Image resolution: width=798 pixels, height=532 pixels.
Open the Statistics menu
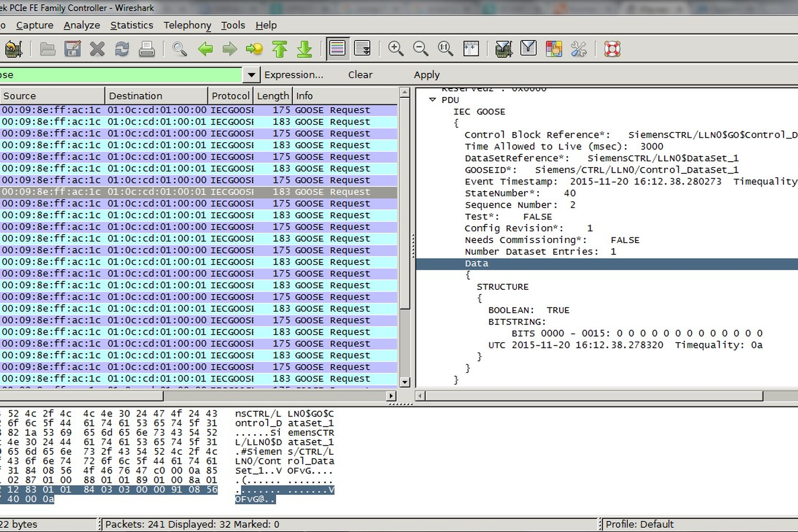tap(131, 25)
